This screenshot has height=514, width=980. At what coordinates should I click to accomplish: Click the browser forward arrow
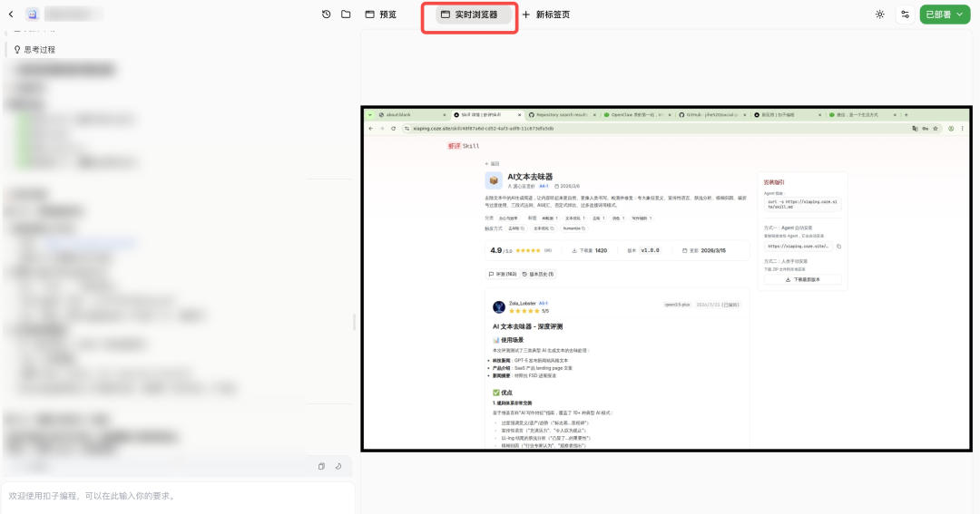(382, 129)
